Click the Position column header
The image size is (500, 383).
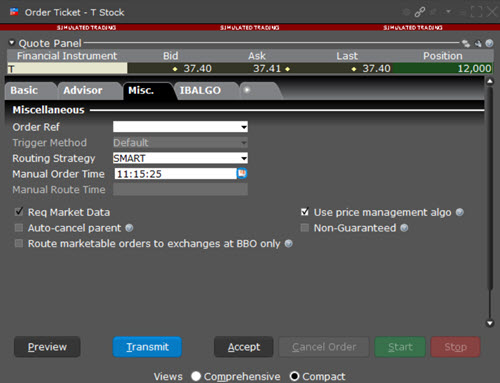tap(443, 56)
